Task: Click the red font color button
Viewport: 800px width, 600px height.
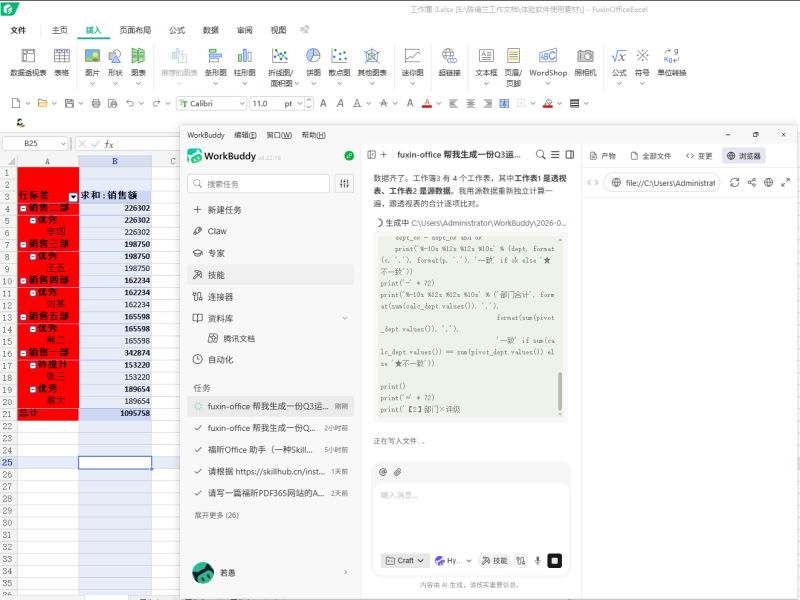Action: (427, 104)
